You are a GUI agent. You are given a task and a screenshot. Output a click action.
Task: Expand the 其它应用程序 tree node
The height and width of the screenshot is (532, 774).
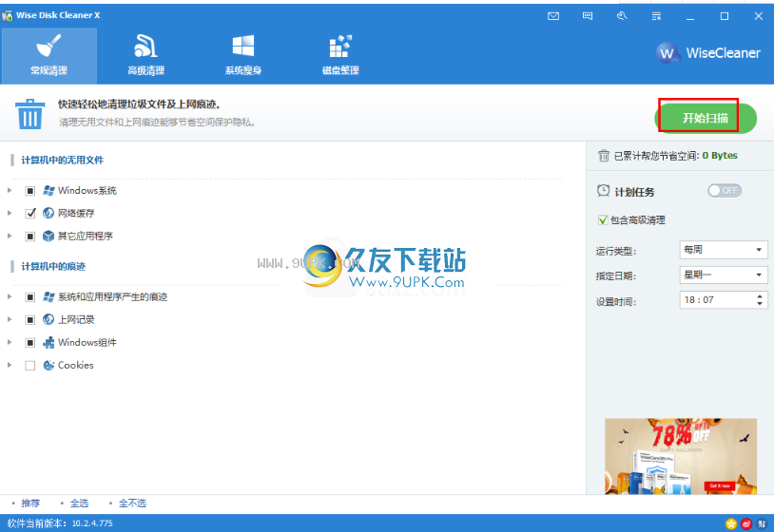(10, 237)
